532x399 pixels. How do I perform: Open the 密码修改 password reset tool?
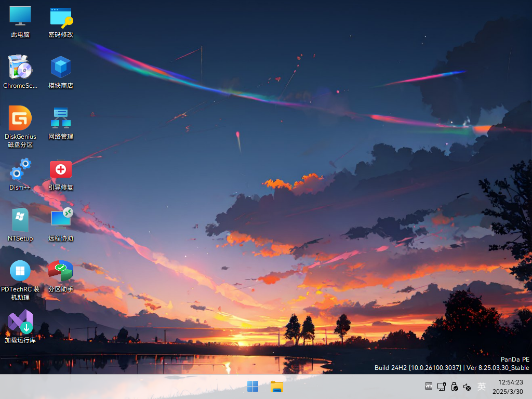pos(61,17)
